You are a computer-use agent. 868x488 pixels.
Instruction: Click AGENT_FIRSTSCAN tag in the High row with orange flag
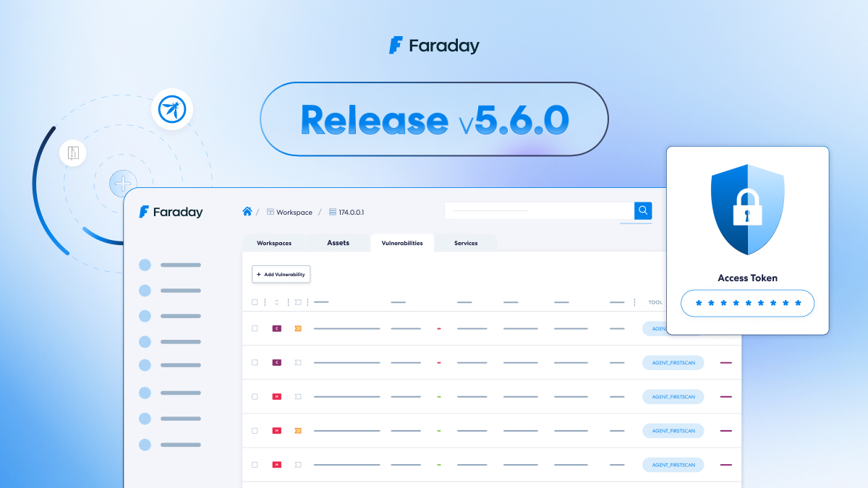click(673, 431)
